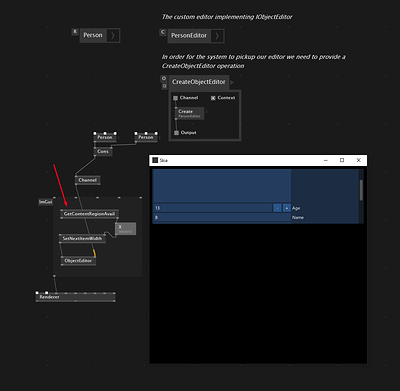
Task: Click the comment about IObjectEditor custom editor
Action: [x=227, y=17]
